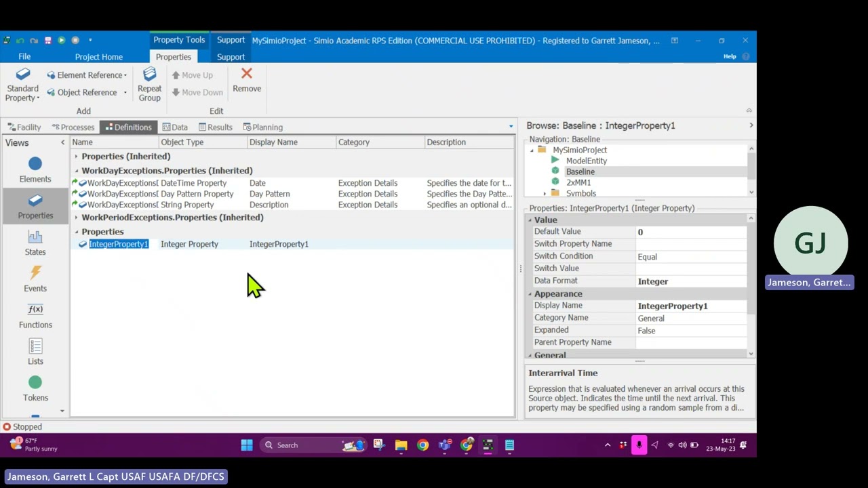The width and height of the screenshot is (868, 488).
Task: Click the Move Down button
Action: click(x=197, y=92)
